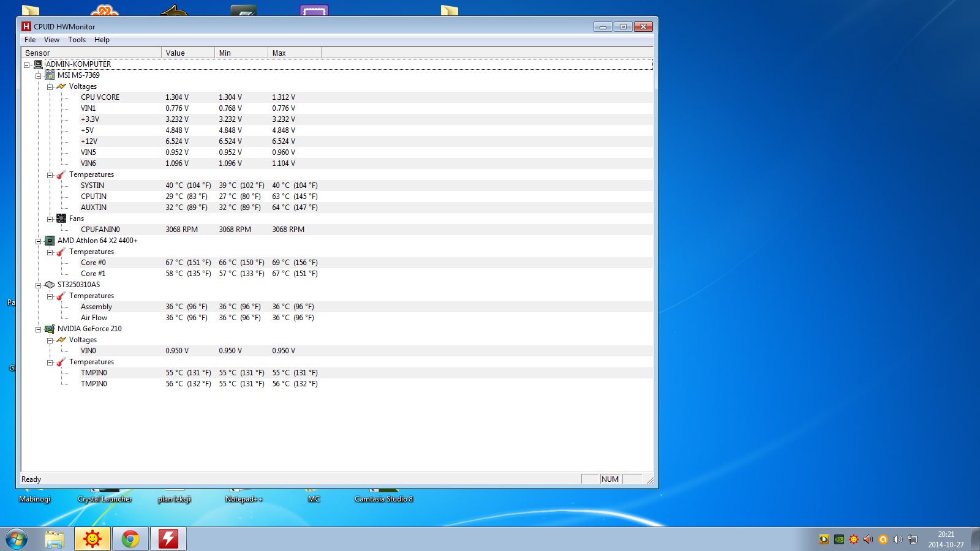Collapse the Voltages group under MSI MS-7369
This screenshot has height=551, width=980.
pos(50,87)
